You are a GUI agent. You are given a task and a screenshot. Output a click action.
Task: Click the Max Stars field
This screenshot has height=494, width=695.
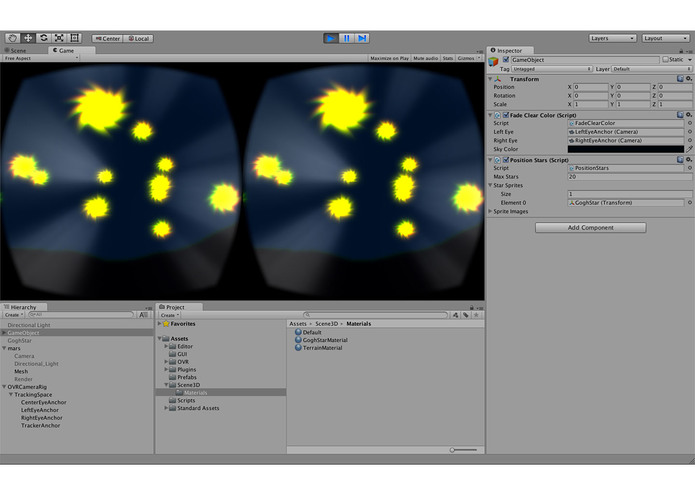point(630,177)
